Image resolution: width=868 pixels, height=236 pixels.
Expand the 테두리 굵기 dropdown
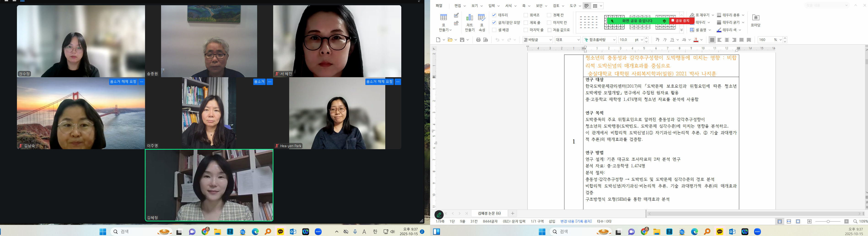point(730,23)
